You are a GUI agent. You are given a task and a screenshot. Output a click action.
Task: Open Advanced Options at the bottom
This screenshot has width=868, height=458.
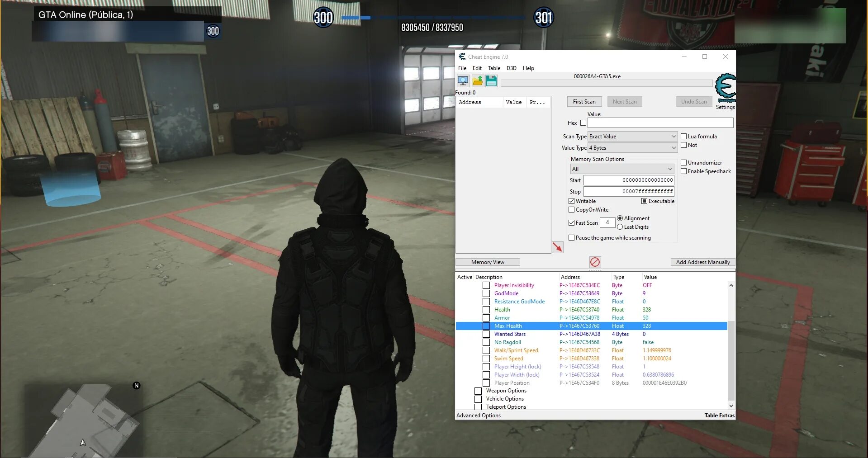pos(479,416)
